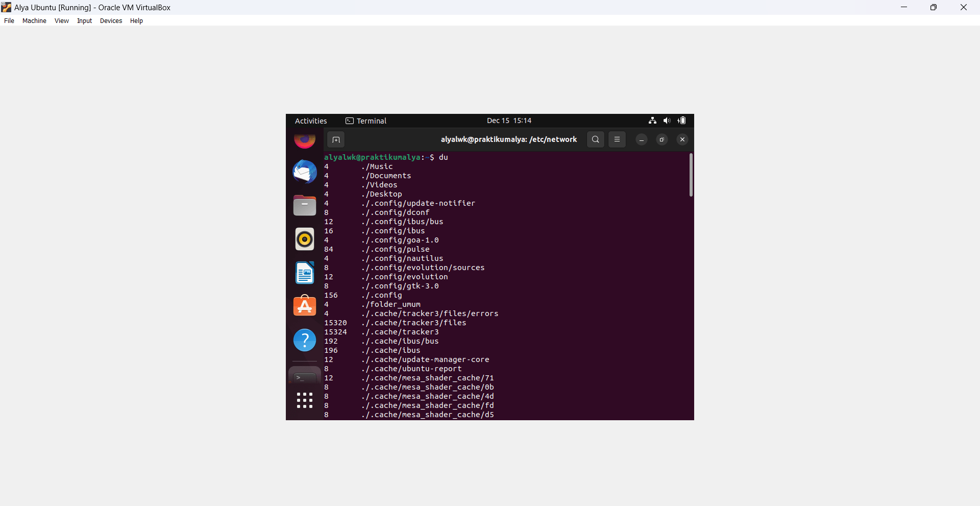980x506 pixels.
Task: Open the Activities overview
Action: coord(311,121)
